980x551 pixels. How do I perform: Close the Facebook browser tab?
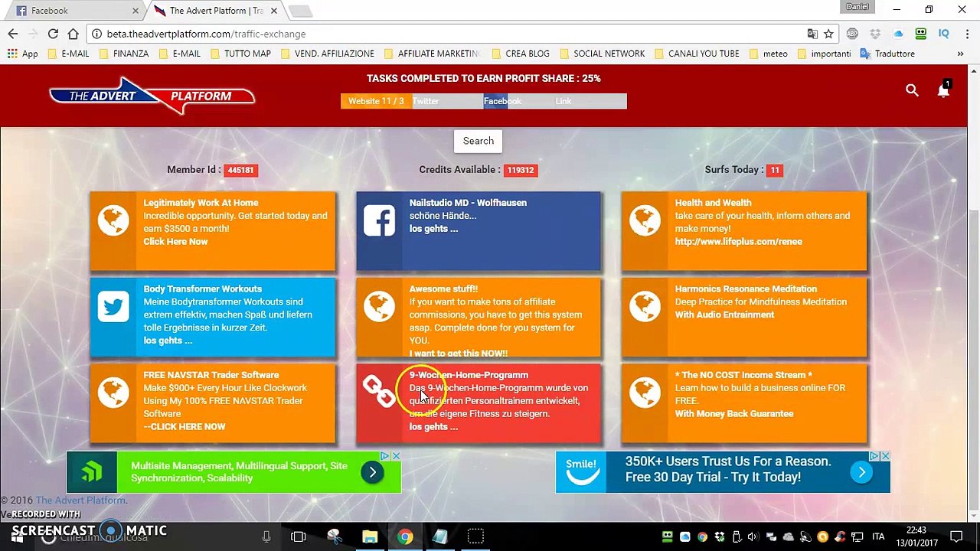pyautogui.click(x=136, y=11)
